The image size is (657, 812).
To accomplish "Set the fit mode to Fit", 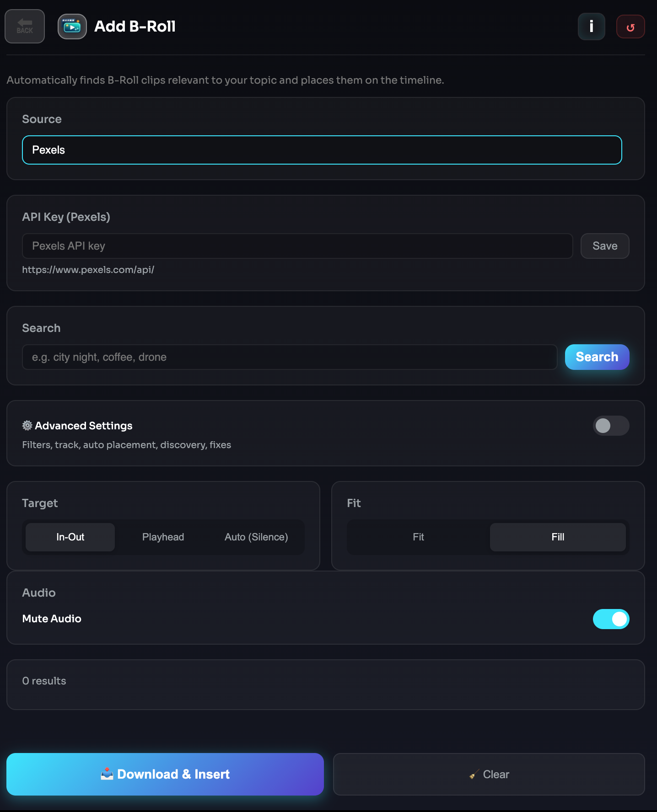I will pyautogui.click(x=418, y=537).
